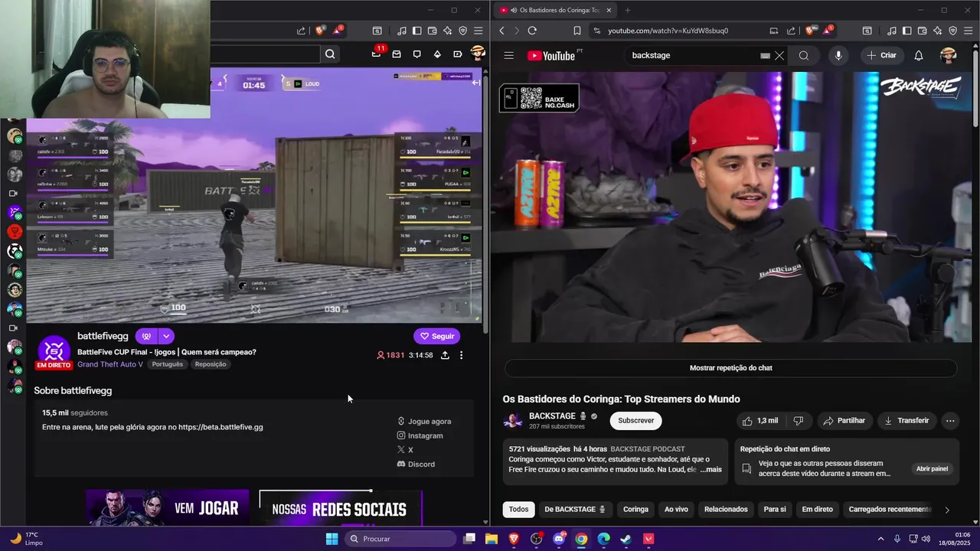Open battlefivegg Instagram link
980x551 pixels.
(x=420, y=435)
